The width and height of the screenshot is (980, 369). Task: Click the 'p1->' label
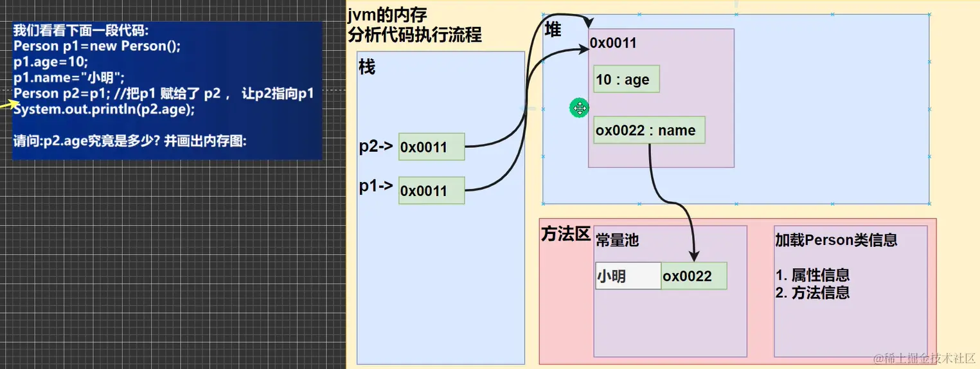(x=376, y=186)
